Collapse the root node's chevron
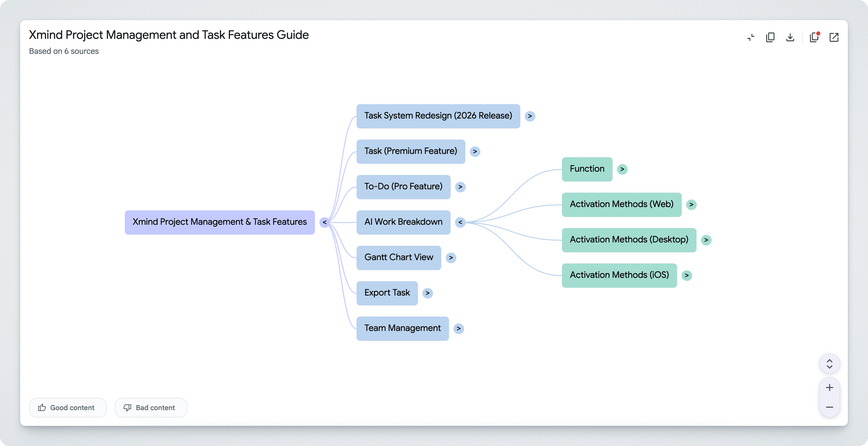Image resolution: width=868 pixels, height=446 pixels. [x=324, y=223]
